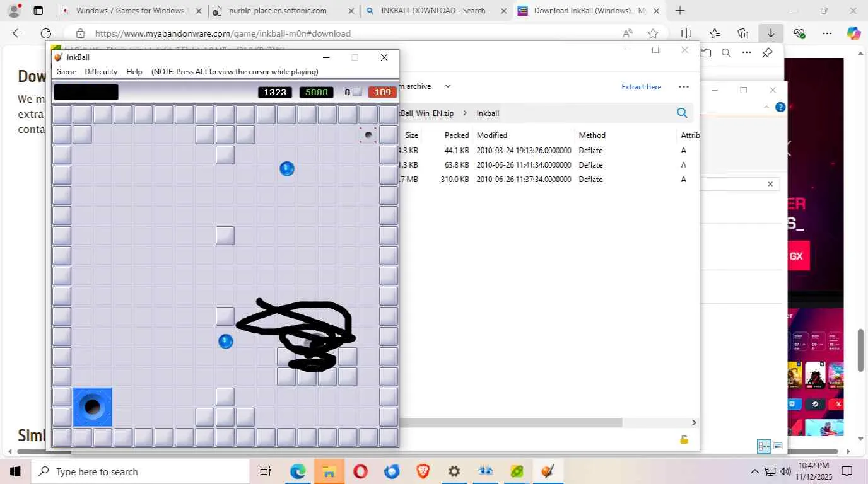Click the blue ball left of the ink scribble
The image size is (868, 484).
tap(226, 342)
